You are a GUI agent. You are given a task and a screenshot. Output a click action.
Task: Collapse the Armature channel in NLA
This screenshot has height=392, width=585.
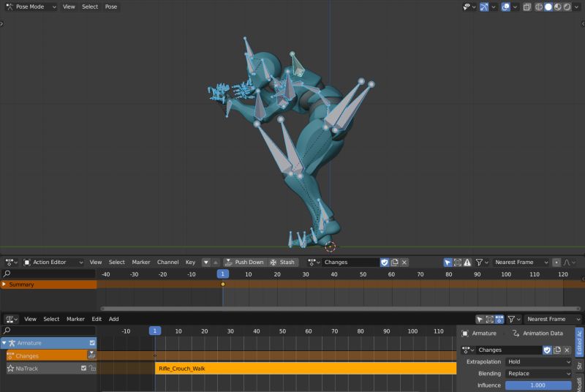click(x=4, y=343)
